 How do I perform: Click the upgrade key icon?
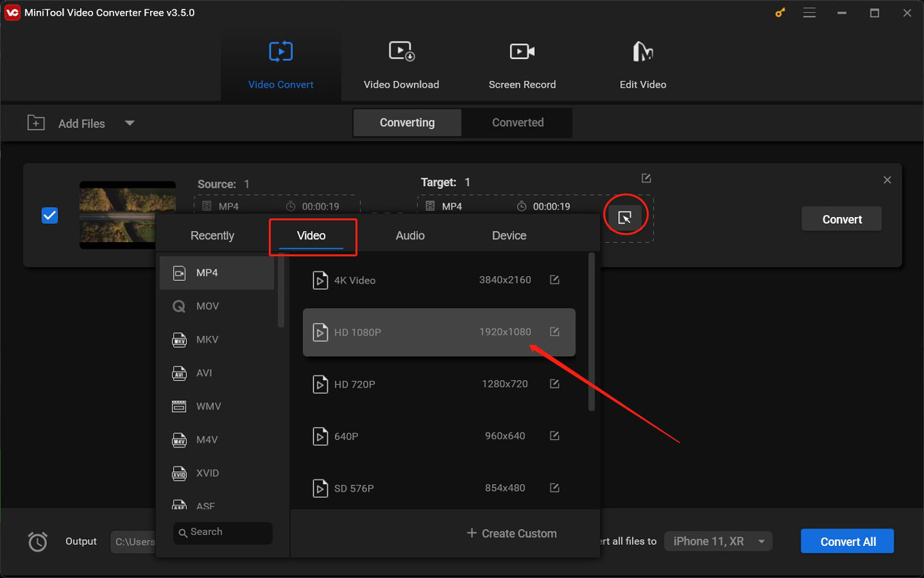779,12
